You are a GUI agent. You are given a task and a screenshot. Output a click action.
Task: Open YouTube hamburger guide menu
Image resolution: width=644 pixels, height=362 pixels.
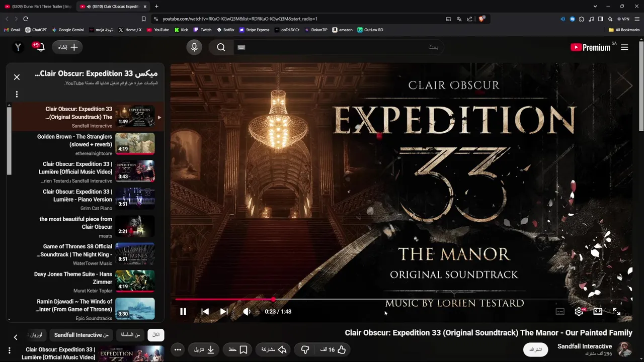click(624, 47)
